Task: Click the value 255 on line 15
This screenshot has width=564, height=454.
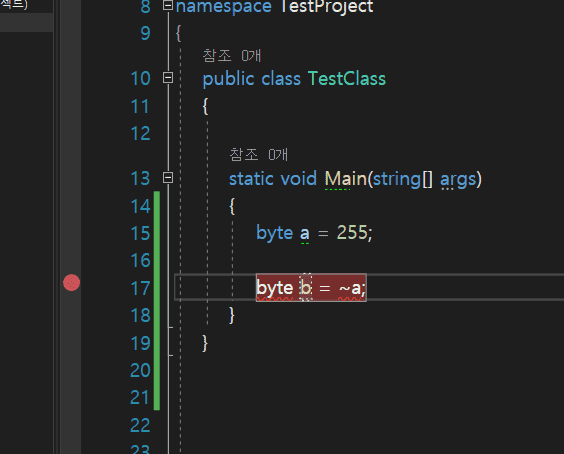Action: 352,233
